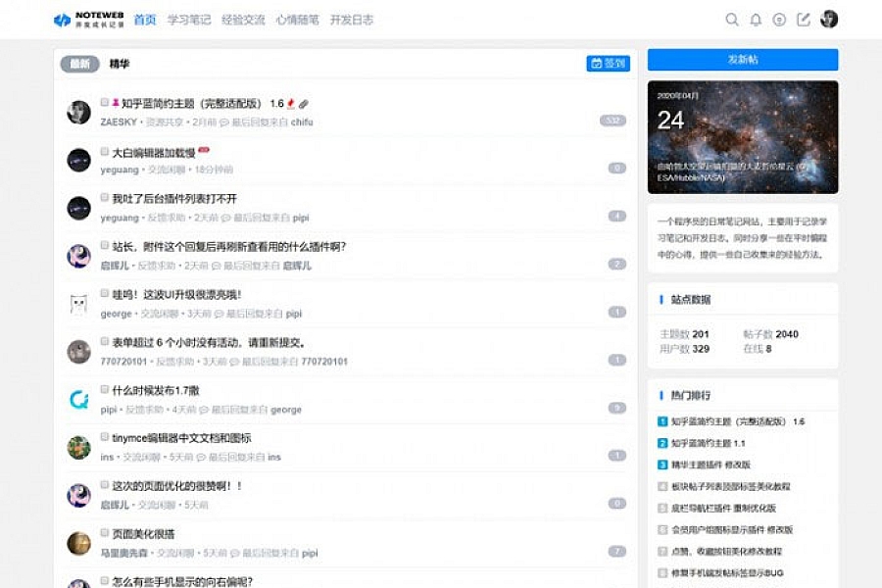Viewport: 882px width, 588px height.
Task: Click ZAESKY's avatar on the first post
Action: [78, 112]
